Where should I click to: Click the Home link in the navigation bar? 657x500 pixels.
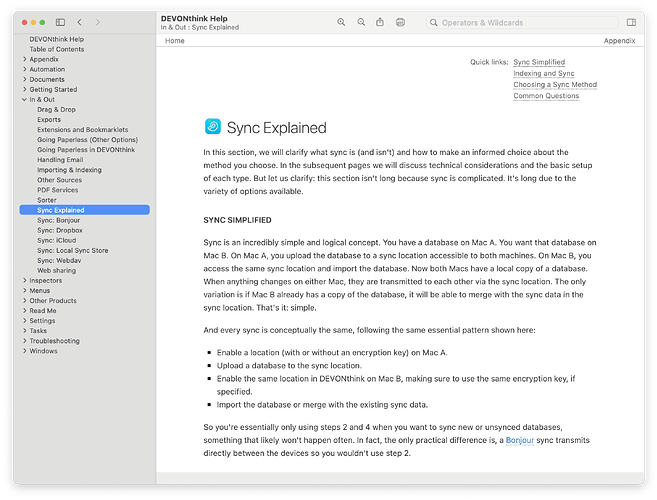click(x=175, y=41)
